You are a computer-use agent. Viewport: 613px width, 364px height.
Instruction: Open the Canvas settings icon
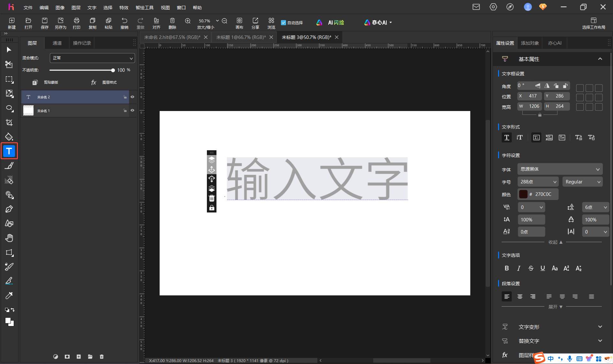[239, 23]
